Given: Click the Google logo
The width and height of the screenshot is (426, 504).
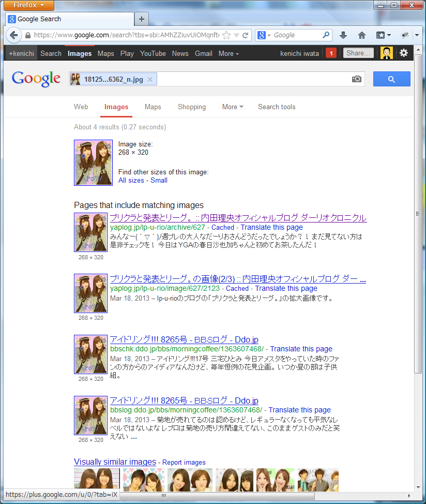Looking at the screenshot, I should (36, 79).
